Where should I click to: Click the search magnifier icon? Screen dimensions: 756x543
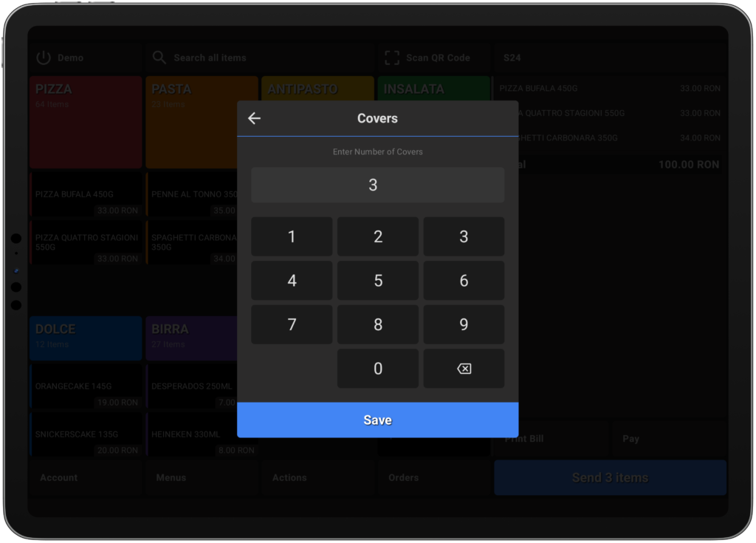(159, 58)
